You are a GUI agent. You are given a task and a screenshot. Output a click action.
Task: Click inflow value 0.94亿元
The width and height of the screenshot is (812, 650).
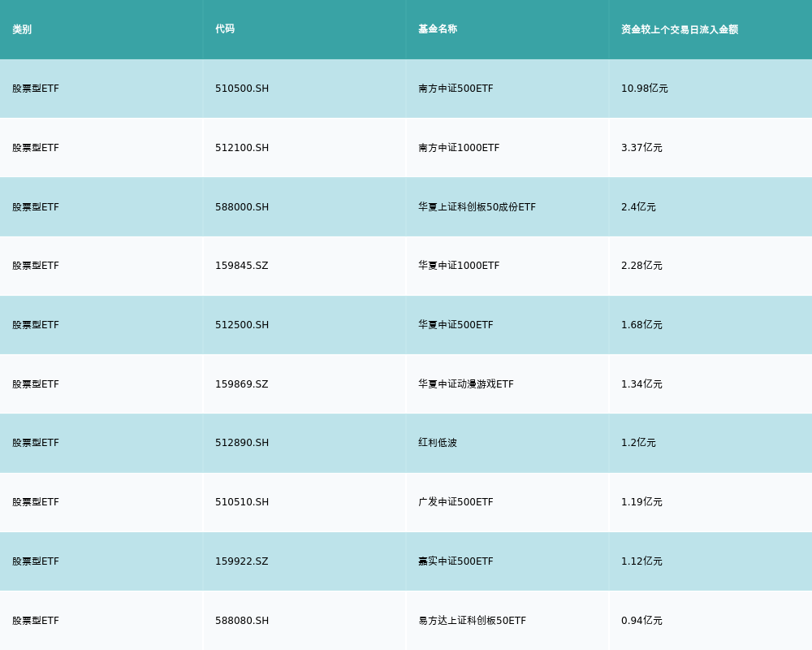click(641, 621)
